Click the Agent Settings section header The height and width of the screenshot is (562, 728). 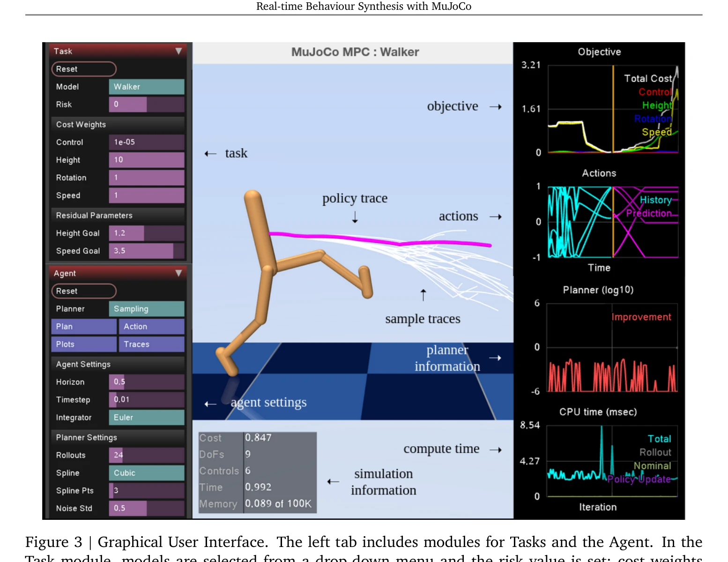point(118,364)
